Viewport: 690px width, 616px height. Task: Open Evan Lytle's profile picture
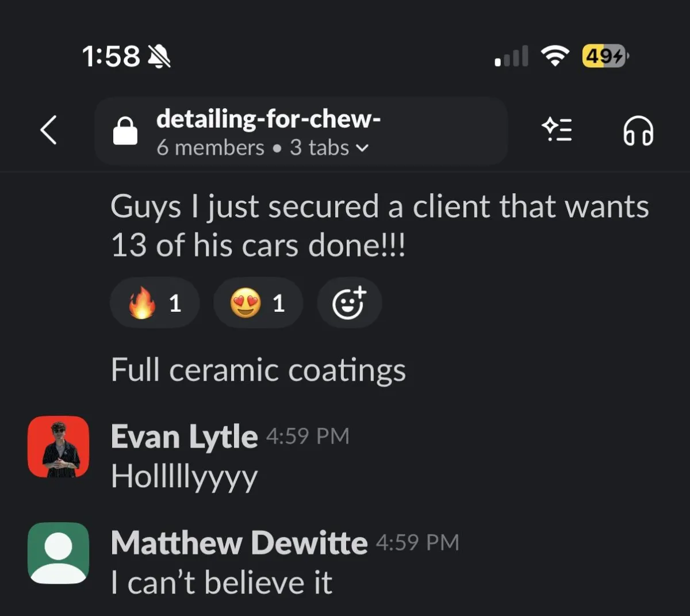pos(59,447)
